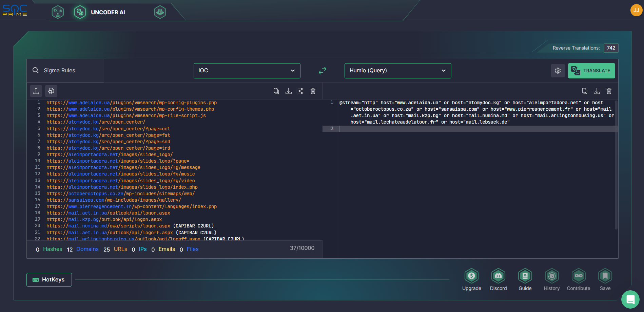Open the Guide
The height and width of the screenshot is (312, 644).
pos(525,280)
